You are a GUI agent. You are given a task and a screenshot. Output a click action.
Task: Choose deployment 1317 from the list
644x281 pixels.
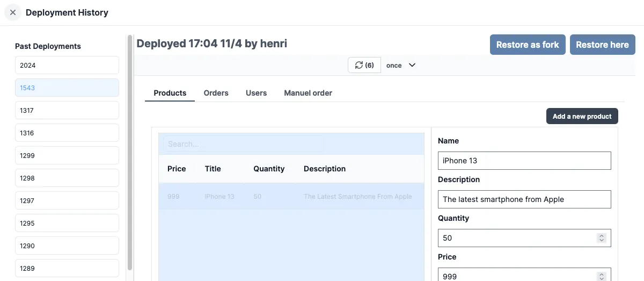[67, 110]
